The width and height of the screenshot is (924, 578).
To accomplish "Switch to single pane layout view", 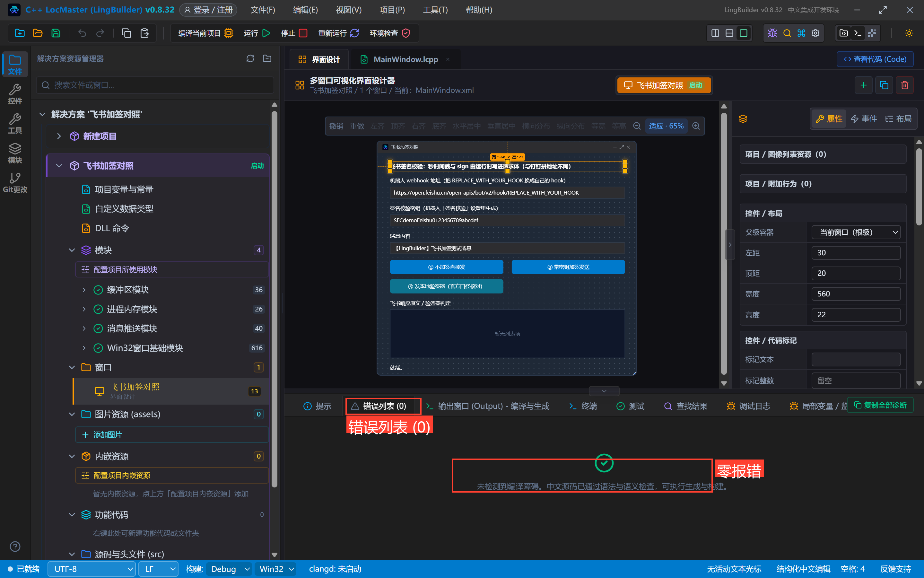I will click(x=744, y=33).
